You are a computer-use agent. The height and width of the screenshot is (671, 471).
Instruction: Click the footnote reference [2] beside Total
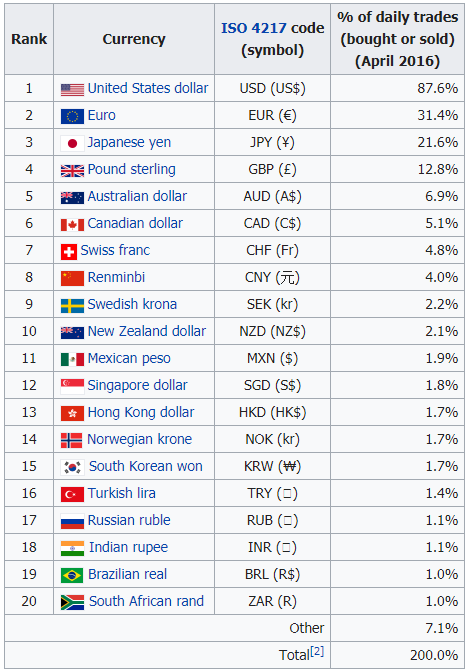[317, 651]
